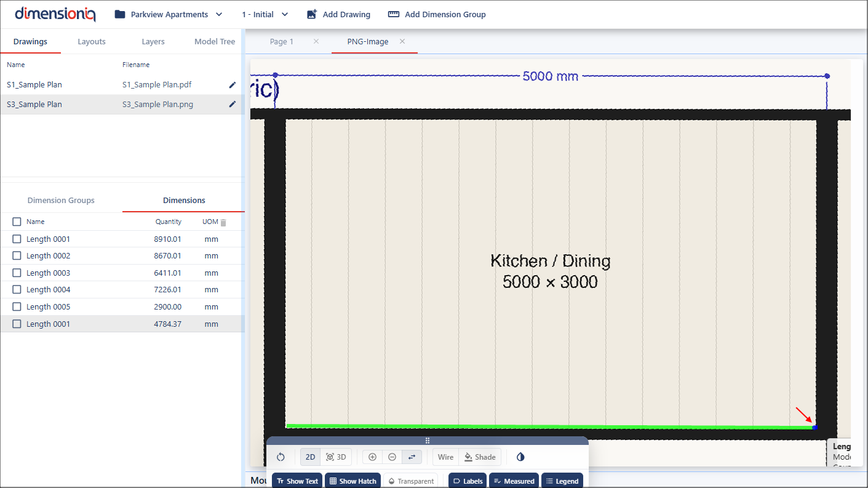Toggle the Show Hatch option
The image size is (868, 488).
(x=352, y=481)
